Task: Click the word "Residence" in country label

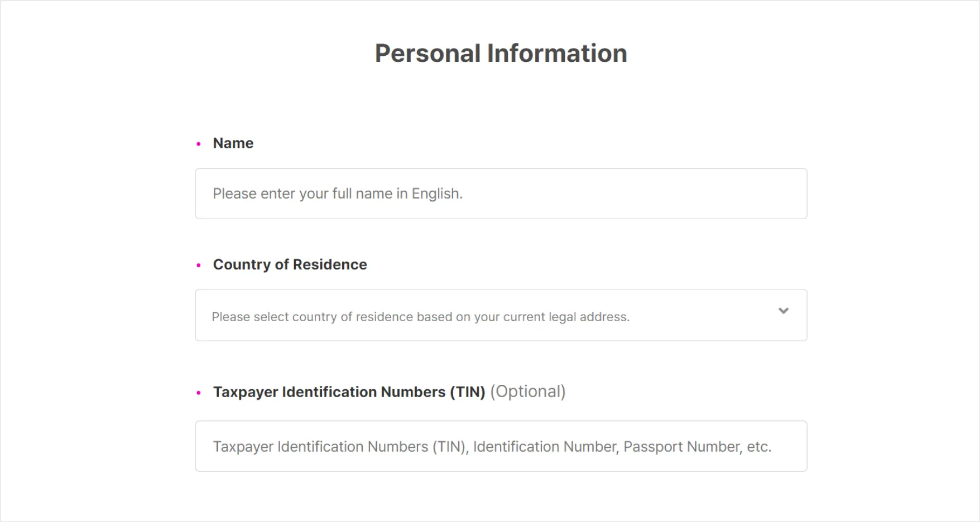Action: 330,264
